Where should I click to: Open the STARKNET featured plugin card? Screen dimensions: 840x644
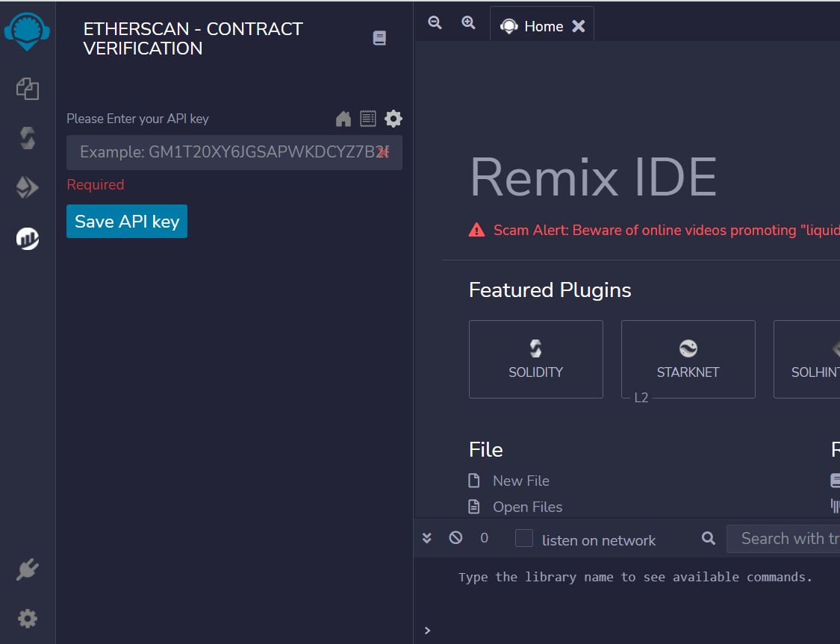pyautogui.click(x=688, y=359)
